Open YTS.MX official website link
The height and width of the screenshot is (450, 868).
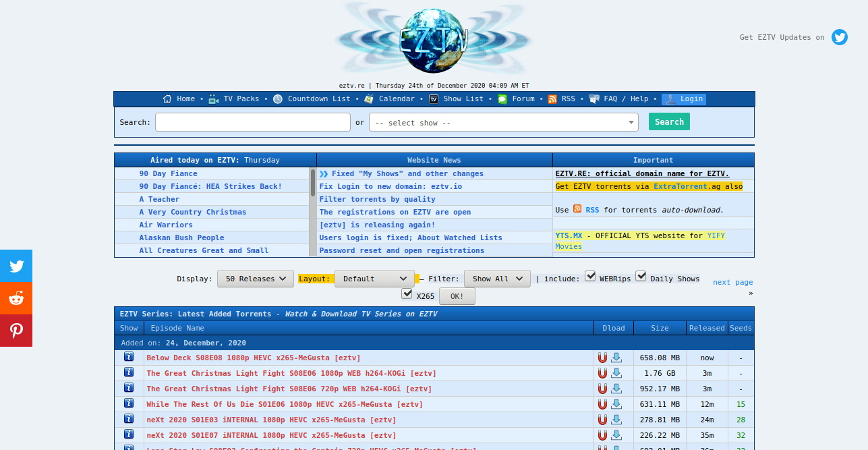pos(569,235)
